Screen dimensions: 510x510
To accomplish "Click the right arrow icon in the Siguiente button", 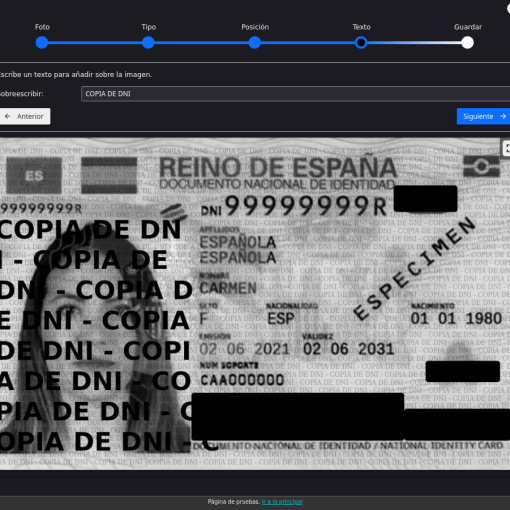I will click(x=503, y=116).
